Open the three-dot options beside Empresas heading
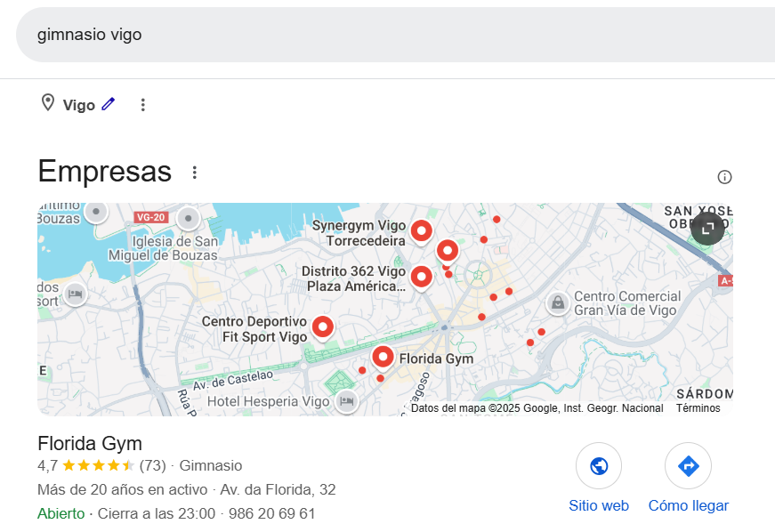The width and height of the screenshot is (775, 532). [x=195, y=173]
